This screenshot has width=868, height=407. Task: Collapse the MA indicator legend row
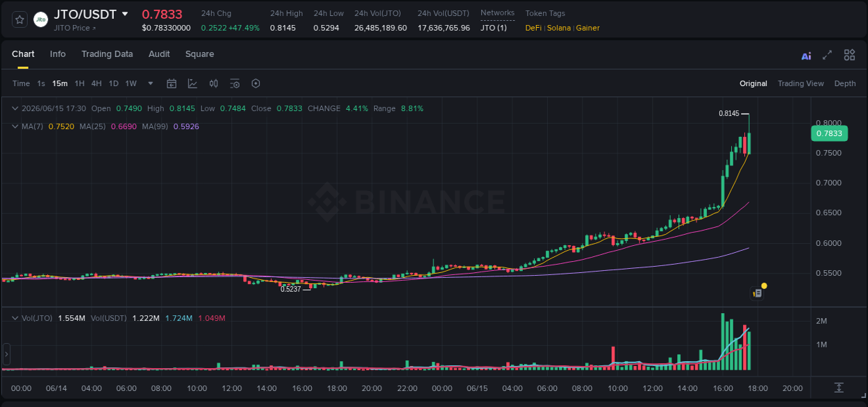pyautogui.click(x=15, y=126)
